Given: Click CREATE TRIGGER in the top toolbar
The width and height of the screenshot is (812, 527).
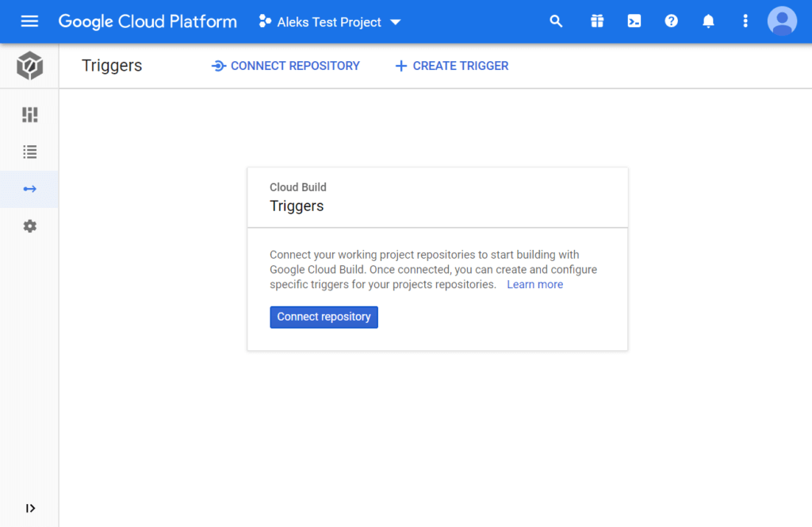Looking at the screenshot, I should point(452,66).
